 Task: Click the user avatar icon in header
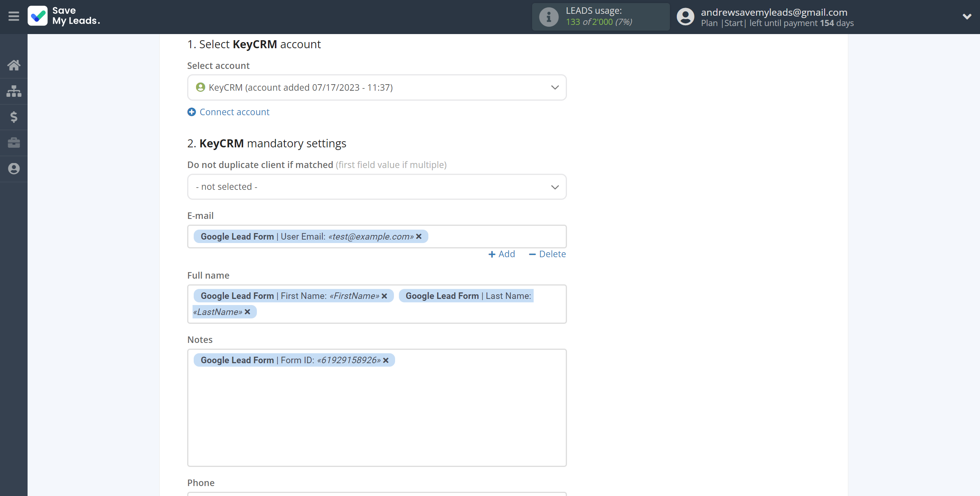(685, 17)
